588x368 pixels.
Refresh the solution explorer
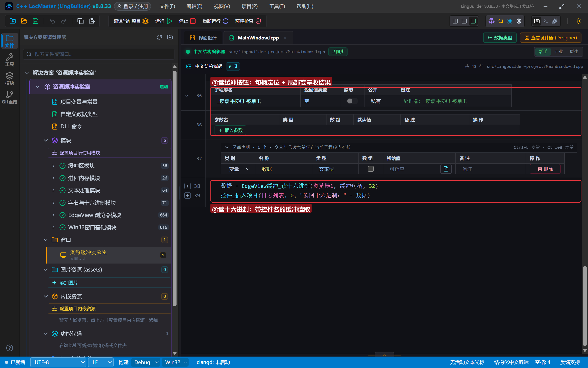pyautogui.click(x=159, y=37)
